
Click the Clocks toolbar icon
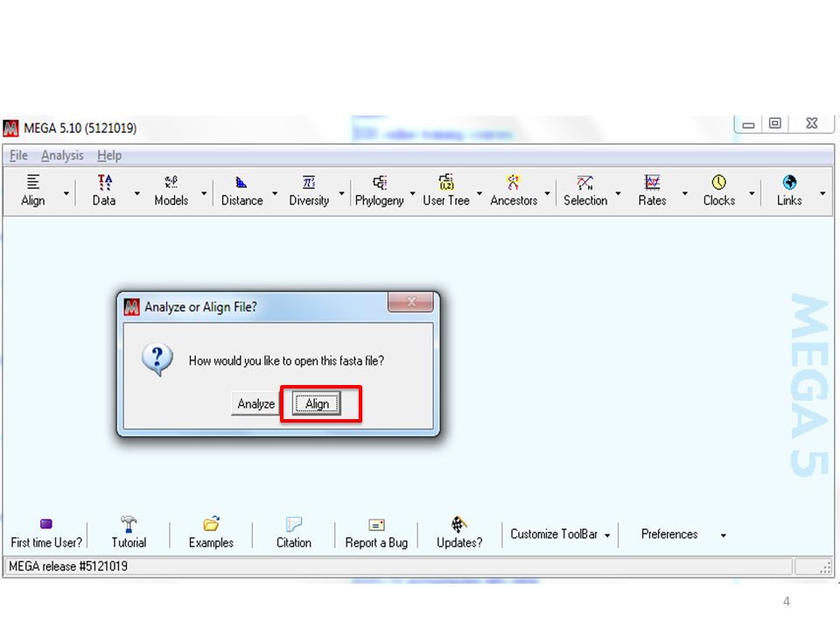719,182
